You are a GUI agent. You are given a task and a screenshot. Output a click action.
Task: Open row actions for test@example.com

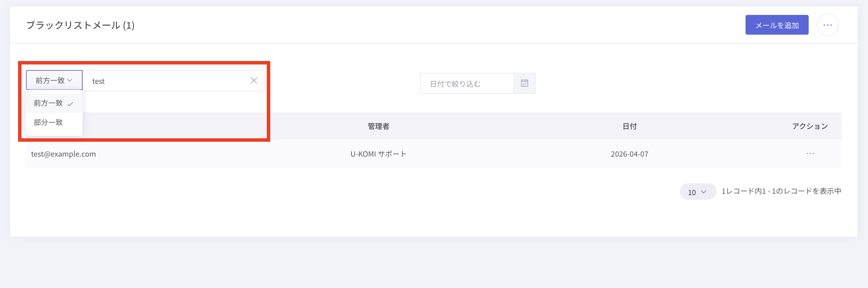pos(810,154)
